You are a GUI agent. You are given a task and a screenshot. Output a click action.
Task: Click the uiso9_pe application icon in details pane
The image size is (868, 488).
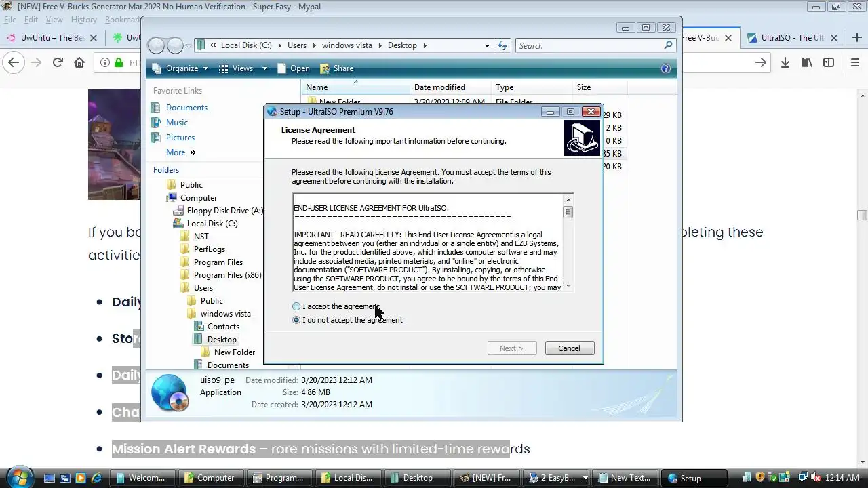click(x=170, y=392)
